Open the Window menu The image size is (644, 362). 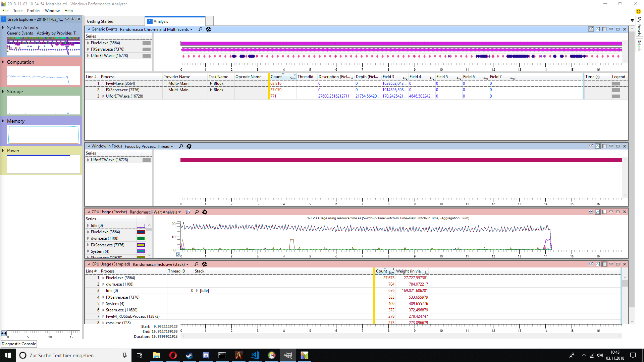click(52, 11)
